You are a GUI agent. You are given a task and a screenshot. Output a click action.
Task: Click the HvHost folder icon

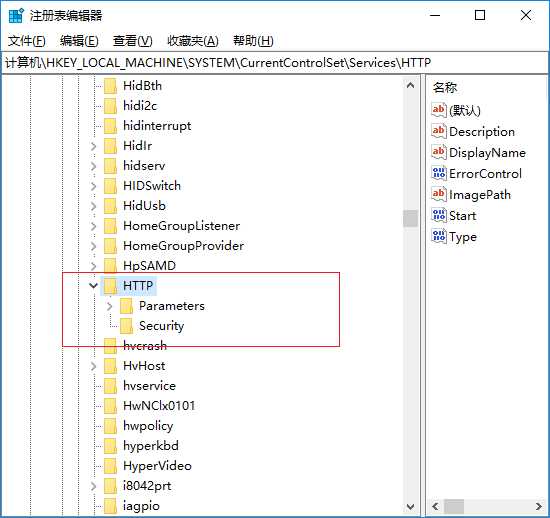tap(110, 366)
